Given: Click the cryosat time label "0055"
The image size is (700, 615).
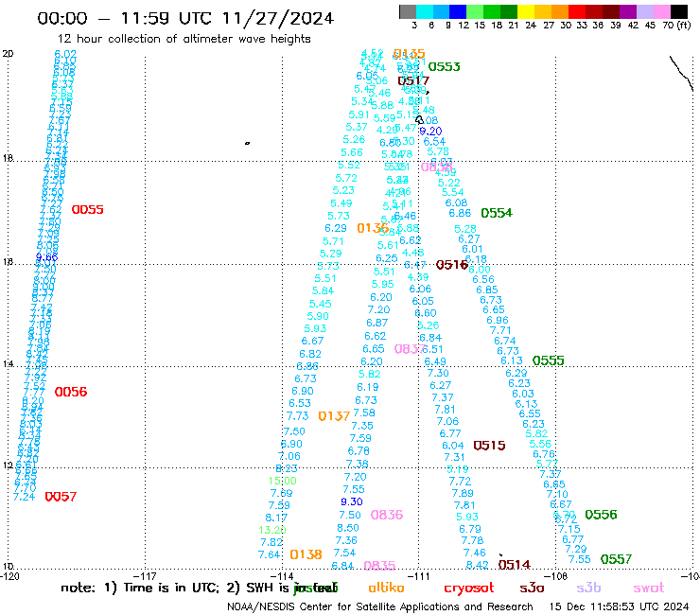Looking at the screenshot, I should [87, 209].
